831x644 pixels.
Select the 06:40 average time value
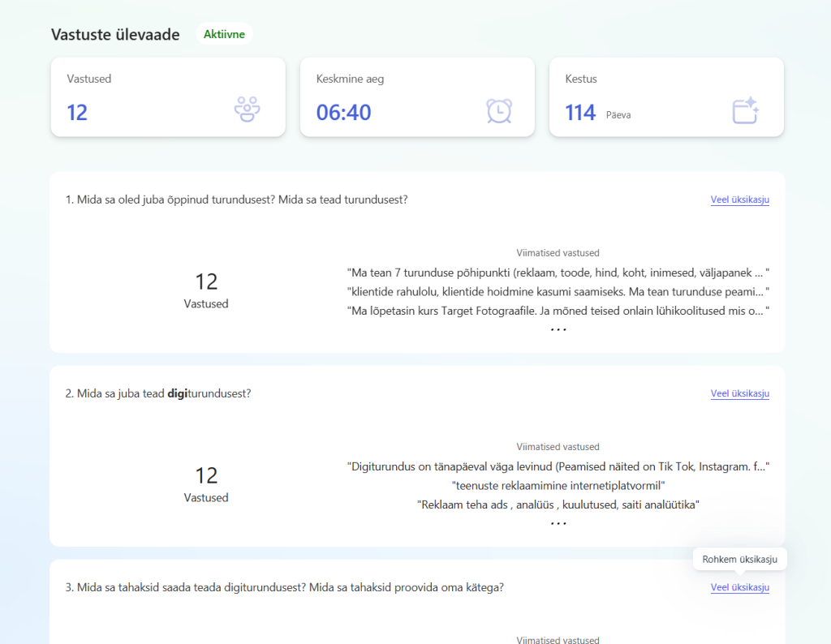(x=343, y=112)
